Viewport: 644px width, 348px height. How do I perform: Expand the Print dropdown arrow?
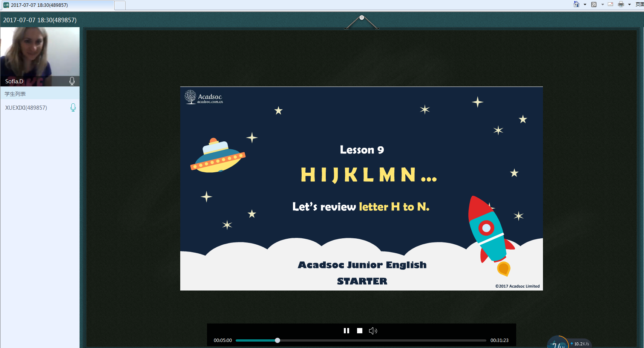(x=629, y=5)
